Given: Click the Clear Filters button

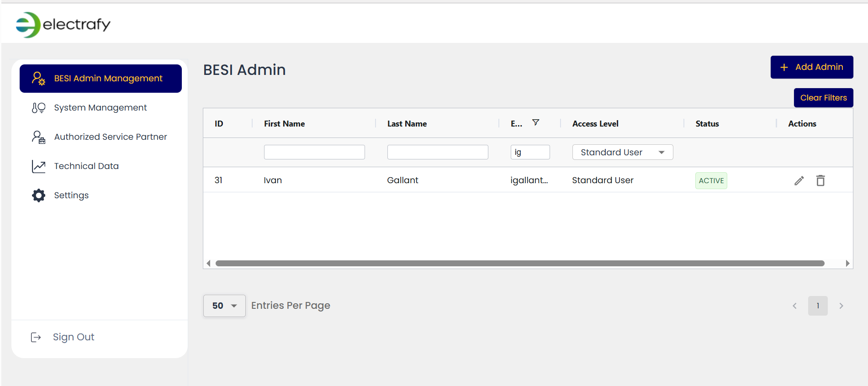Looking at the screenshot, I should pyautogui.click(x=823, y=98).
